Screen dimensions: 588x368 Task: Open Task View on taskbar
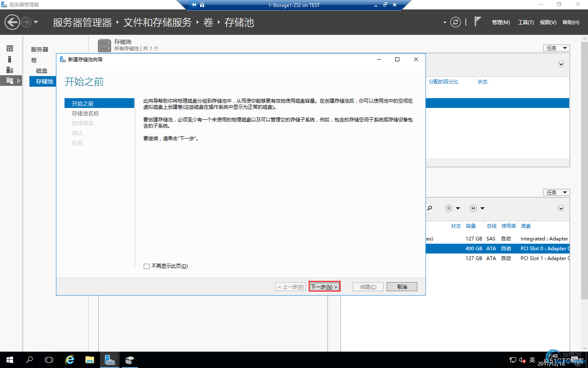point(49,360)
